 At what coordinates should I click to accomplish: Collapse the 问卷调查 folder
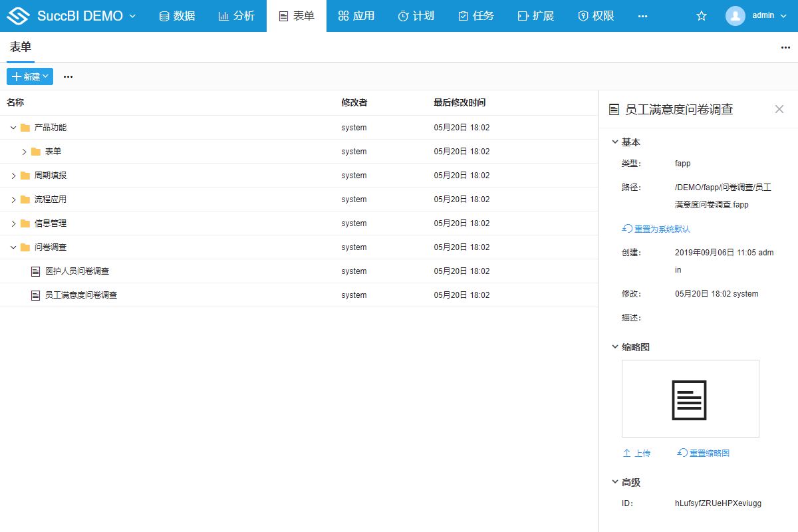pyautogui.click(x=13, y=247)
